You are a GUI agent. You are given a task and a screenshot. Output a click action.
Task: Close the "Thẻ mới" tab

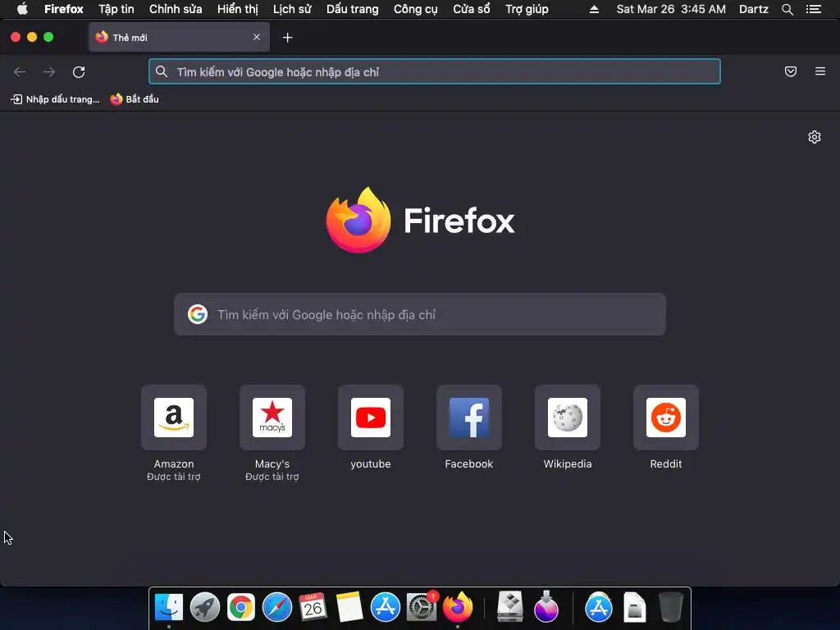coord(257,37)
